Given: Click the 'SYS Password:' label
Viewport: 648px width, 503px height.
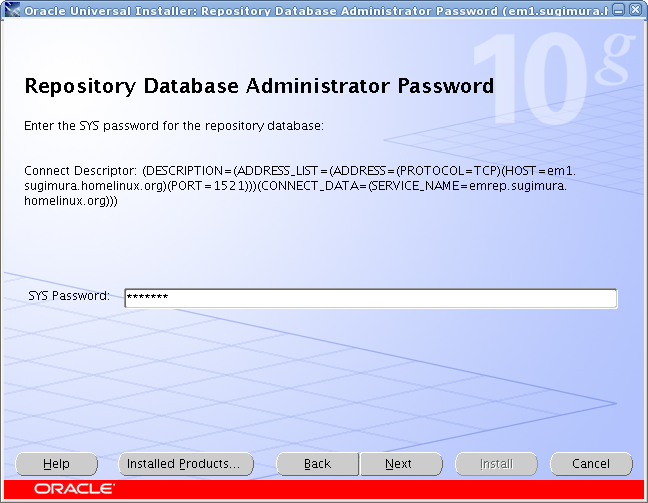Looking at the screenshot, I should (69, 296).
